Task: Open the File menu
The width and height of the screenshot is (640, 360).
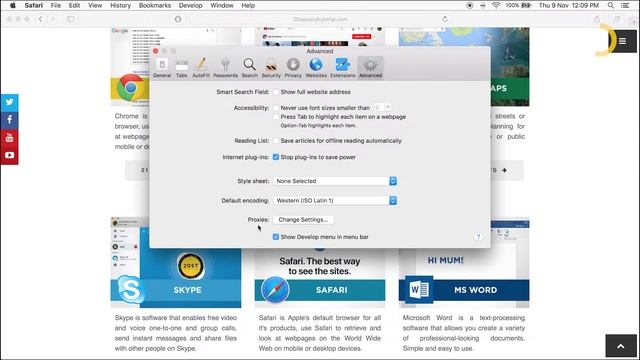Action: coord(56,5)
